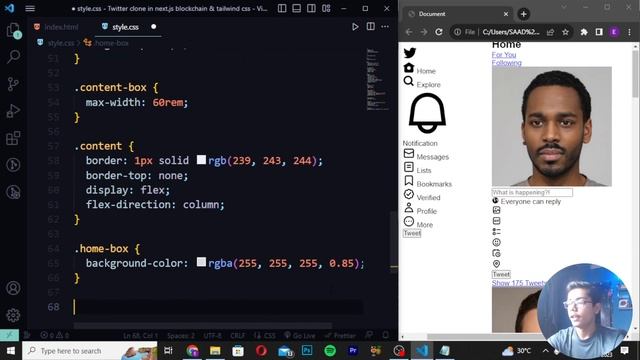Place cursor on empty line 68
Screen dimensions: 640x360
pyautogui.click(x=218, y=307)
